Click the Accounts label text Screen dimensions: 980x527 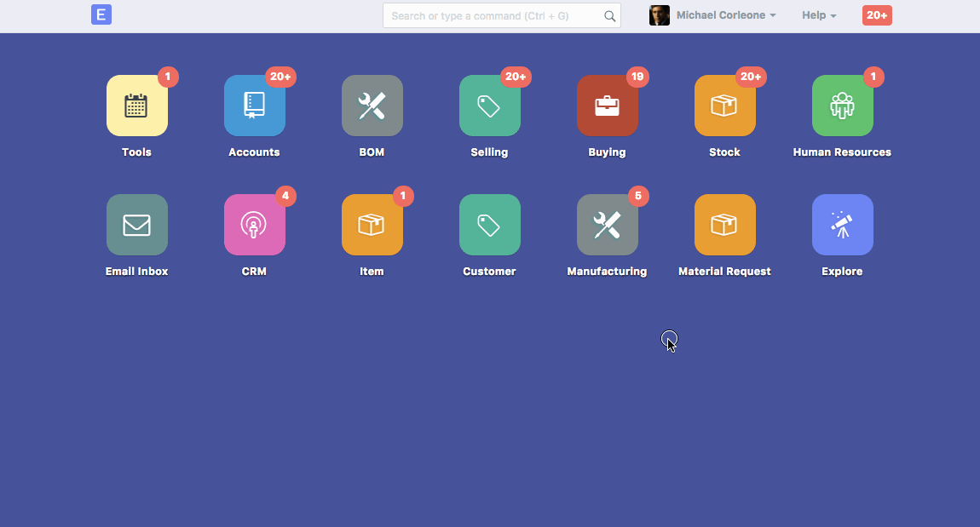pos(255,152)
